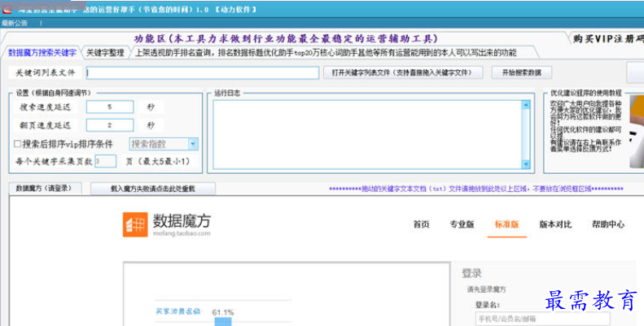Click the 请先登录魔方 text

(486, 289)
